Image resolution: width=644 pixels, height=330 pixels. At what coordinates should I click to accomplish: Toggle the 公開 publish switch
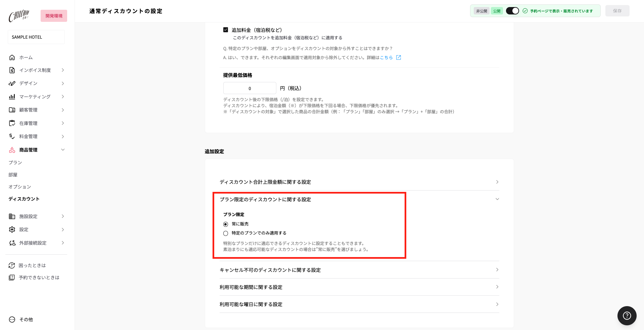(x=512, y=11)
